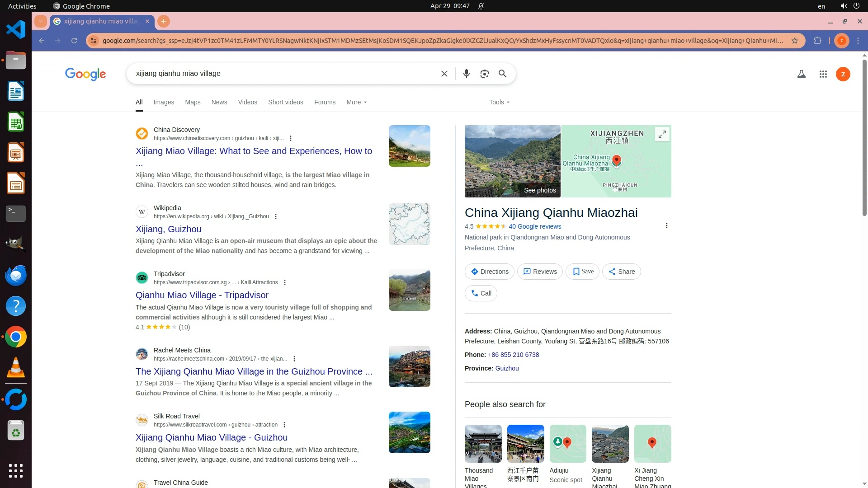Screen dimensions: 868x488
Task: Click the Directions button
Action: click(489, 272)
